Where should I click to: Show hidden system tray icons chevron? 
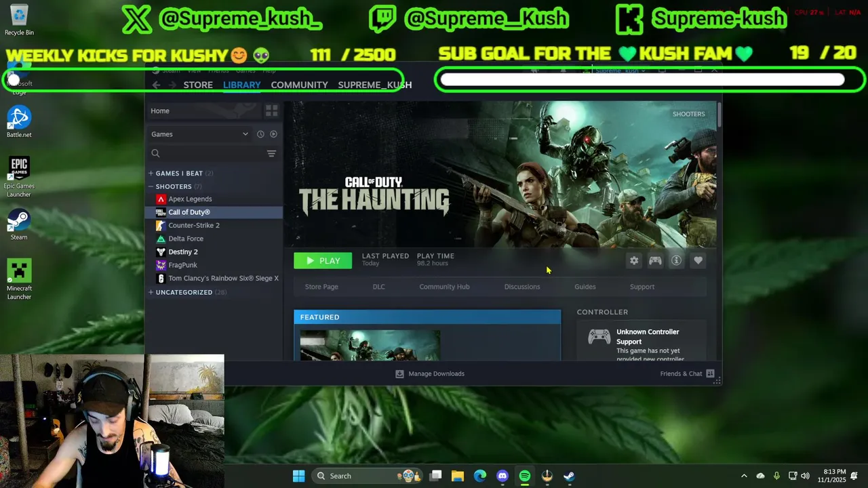click(744, 476)
